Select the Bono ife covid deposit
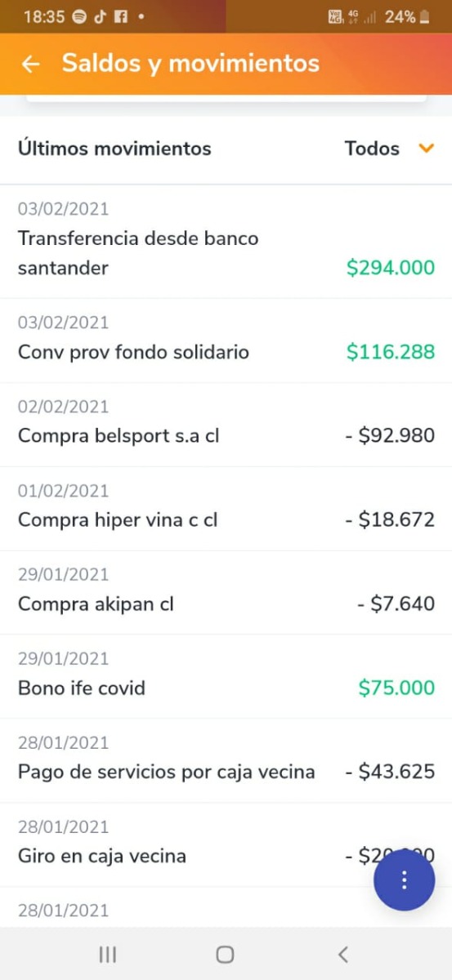The image size is (452, 980). (x=226, y=677)
